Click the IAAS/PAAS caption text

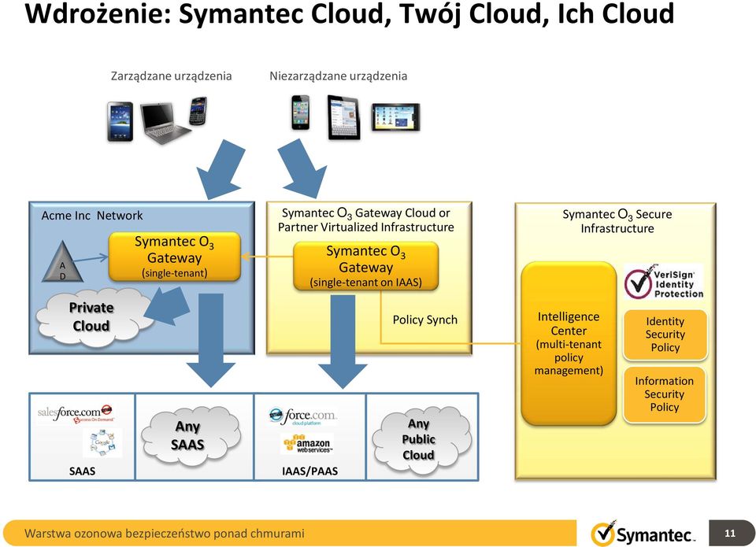point(310,471)
